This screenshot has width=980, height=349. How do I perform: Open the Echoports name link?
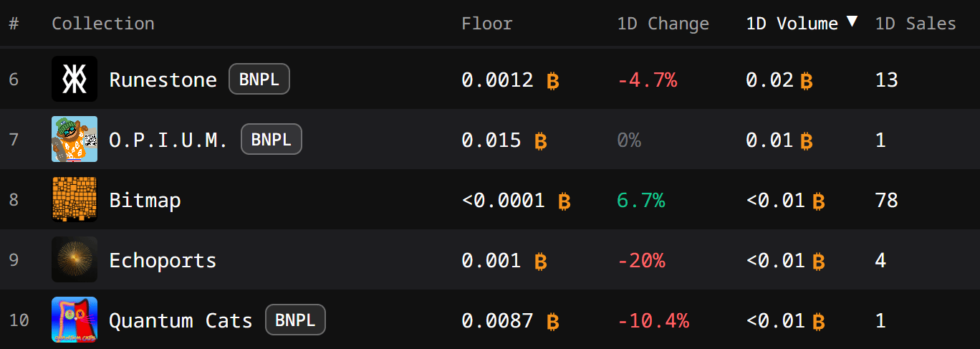coord(163,260)
